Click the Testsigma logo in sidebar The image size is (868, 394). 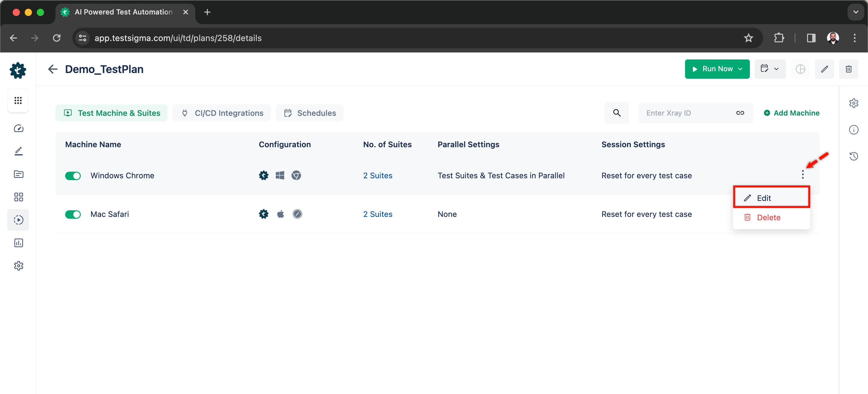coord(18,70)
